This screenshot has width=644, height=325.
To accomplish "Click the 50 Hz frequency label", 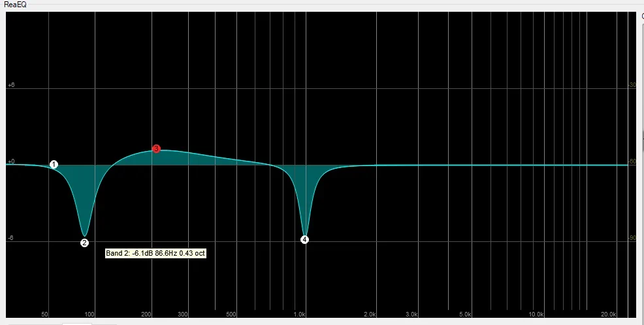I will (45, 315).
